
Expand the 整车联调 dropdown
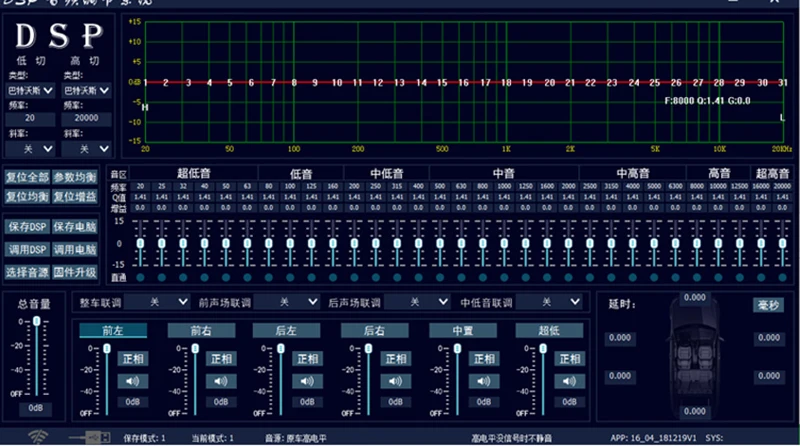pos(157,302)
